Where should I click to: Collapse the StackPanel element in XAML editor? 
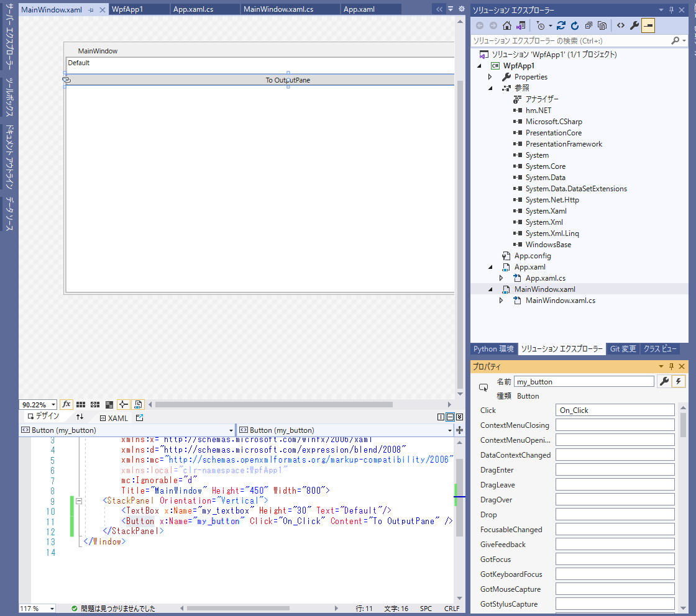pyautogui.click(x=79, y=500)
